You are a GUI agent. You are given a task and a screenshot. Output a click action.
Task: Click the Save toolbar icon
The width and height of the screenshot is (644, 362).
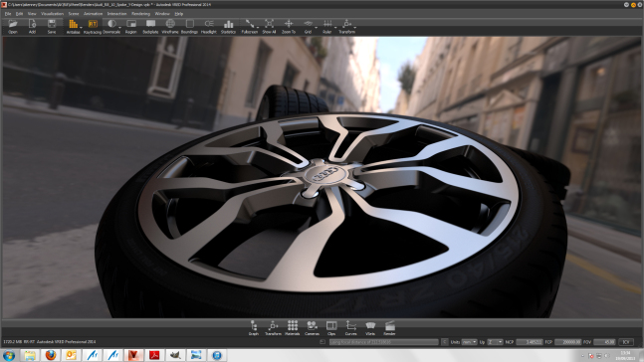52,26
